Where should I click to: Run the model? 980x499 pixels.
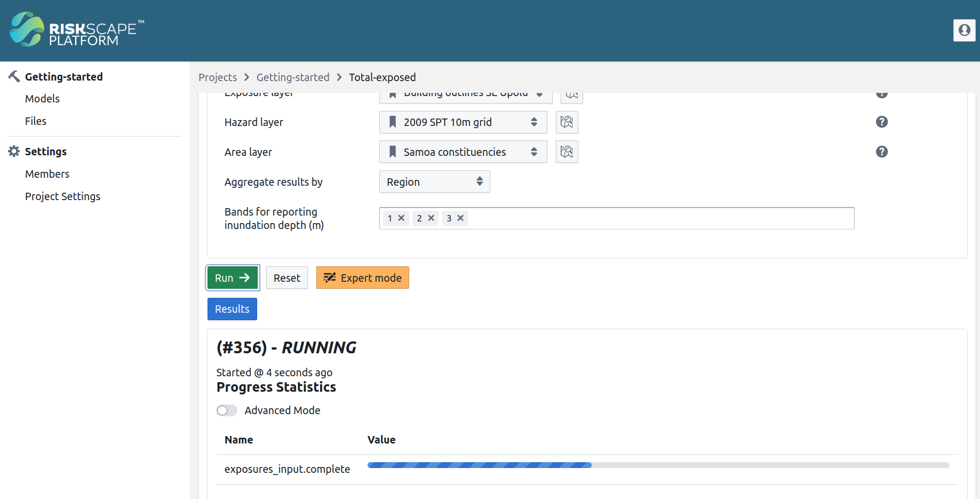(233, 278)
